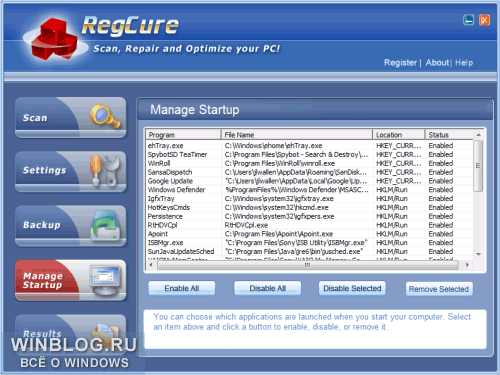Click the horizontal scrollbar thumb
This screenshot has width=500, height=375.
tap(307, 265)
